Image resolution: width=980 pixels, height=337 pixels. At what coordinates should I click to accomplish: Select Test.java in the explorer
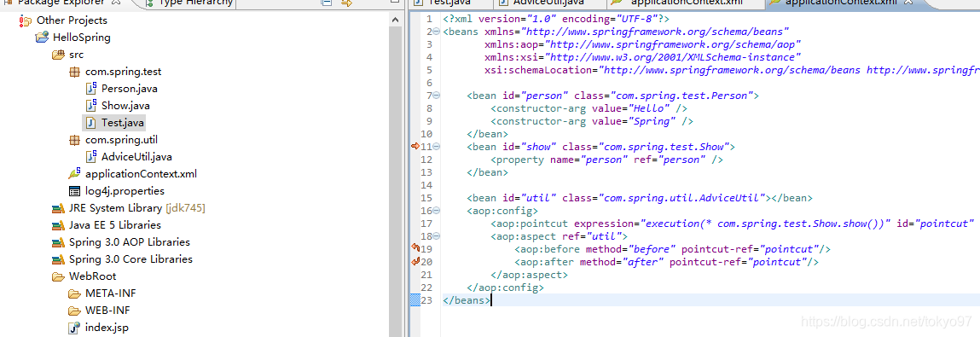pyautogui.click(x=123, y=123)
